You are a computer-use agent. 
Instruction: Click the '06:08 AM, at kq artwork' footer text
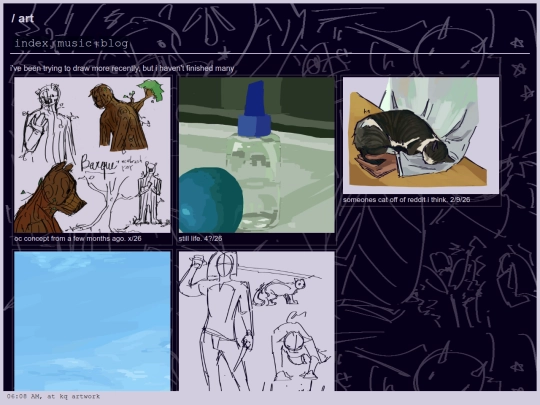point(53,396)
